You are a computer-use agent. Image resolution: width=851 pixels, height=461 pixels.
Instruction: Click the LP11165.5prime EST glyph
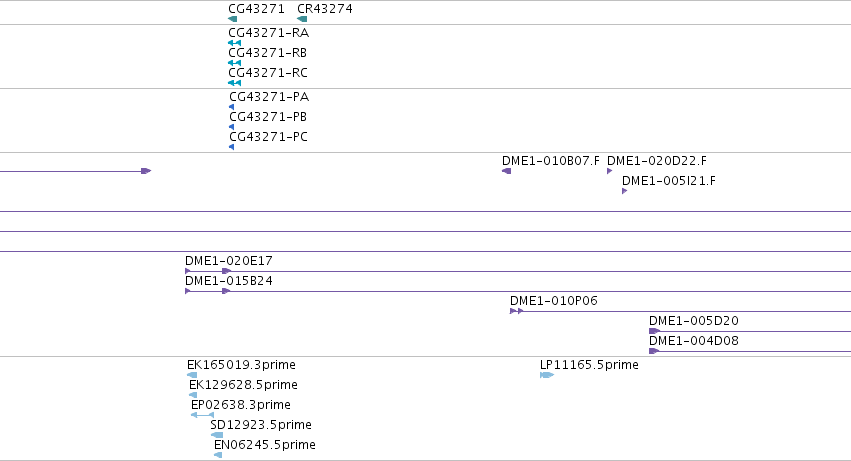547,375
